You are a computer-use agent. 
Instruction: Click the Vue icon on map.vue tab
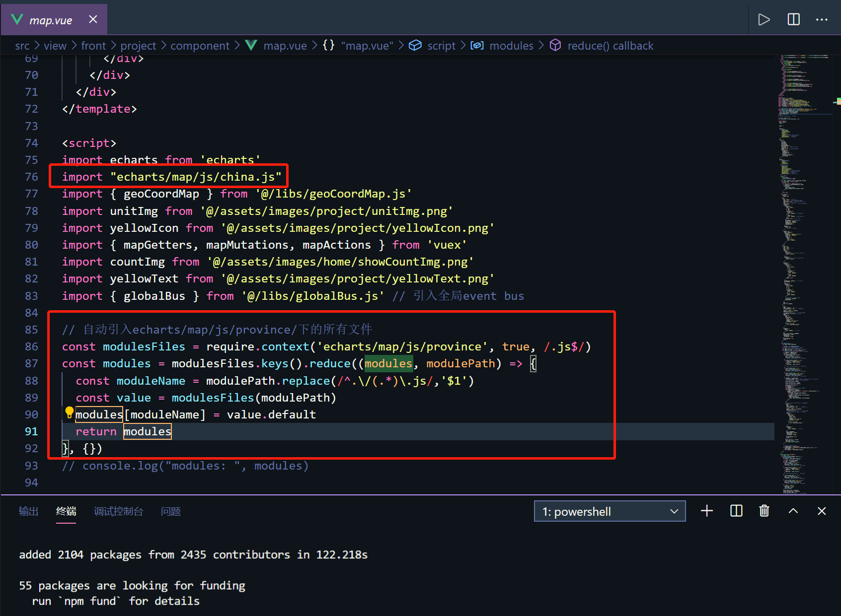pyautogui.click(x=17, y=20)
